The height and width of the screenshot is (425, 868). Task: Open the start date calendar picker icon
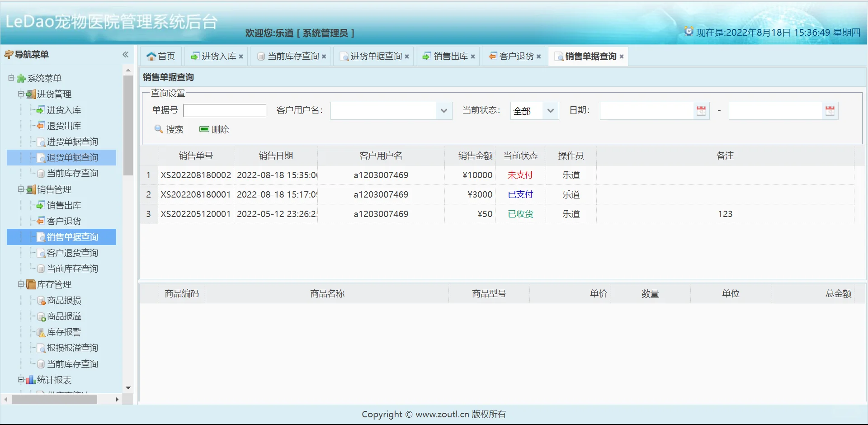pyautogui.click(x=701, y=110)
